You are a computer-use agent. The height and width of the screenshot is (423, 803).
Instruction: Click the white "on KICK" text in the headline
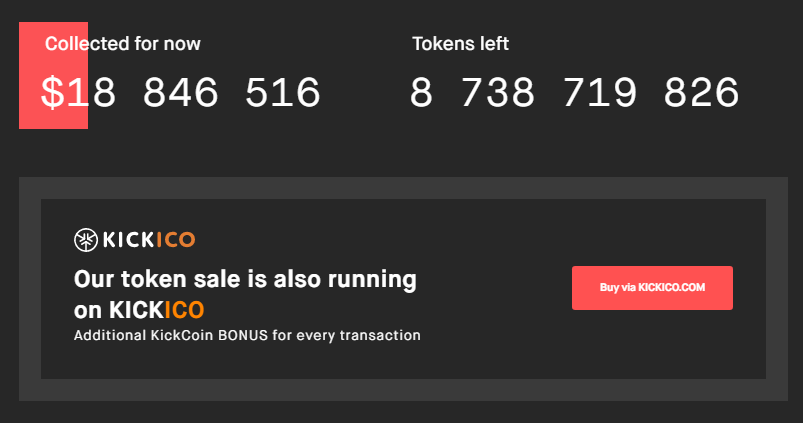(118, 310)
